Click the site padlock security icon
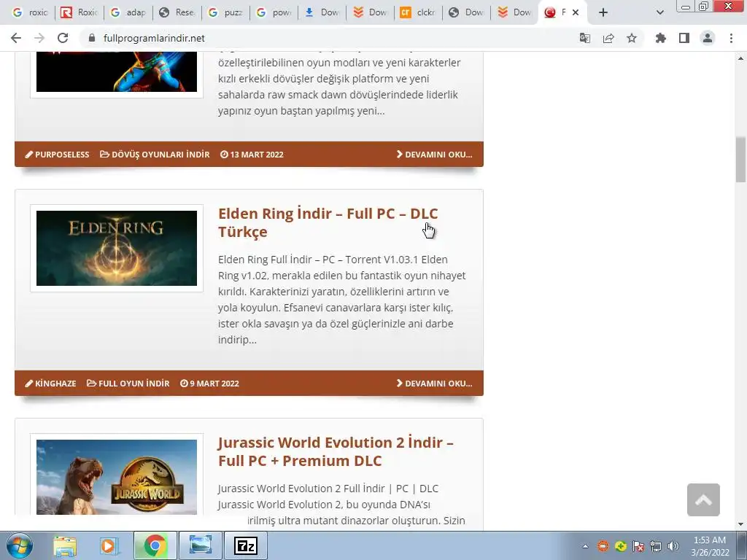The height and width of the screenshot is (560, 747). (92, 38)
